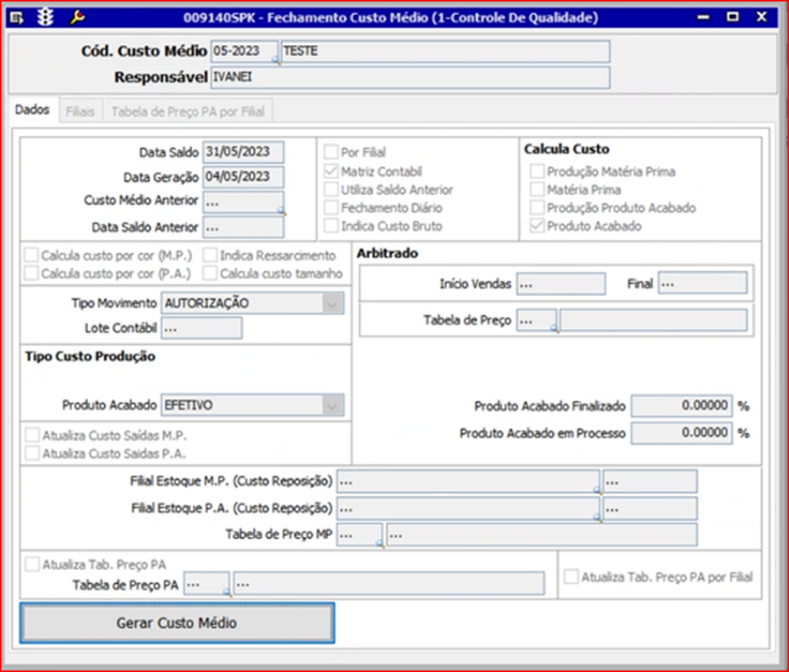
Task: Click the Data Saldo date field
Action: pyautogui.click(x=243, y=152)
